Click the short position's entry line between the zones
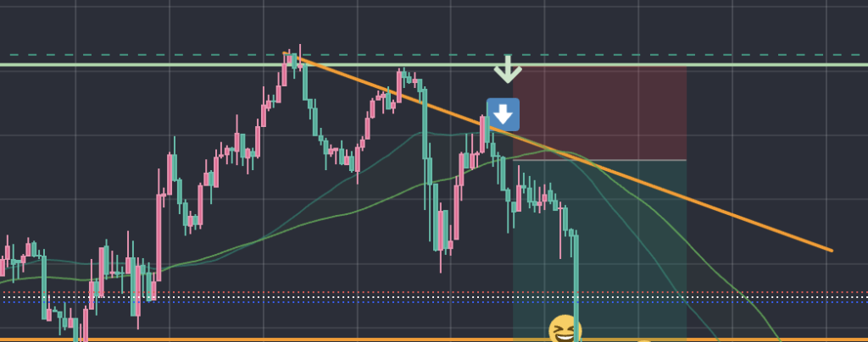This screenshot has height=342, width=868. 599,160
